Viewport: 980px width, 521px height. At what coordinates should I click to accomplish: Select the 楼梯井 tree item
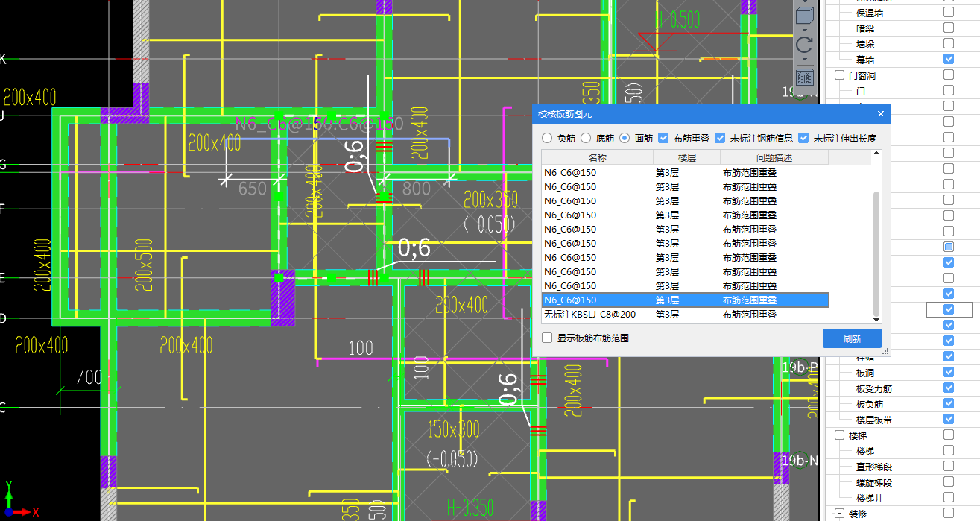[x=870, y=498]
